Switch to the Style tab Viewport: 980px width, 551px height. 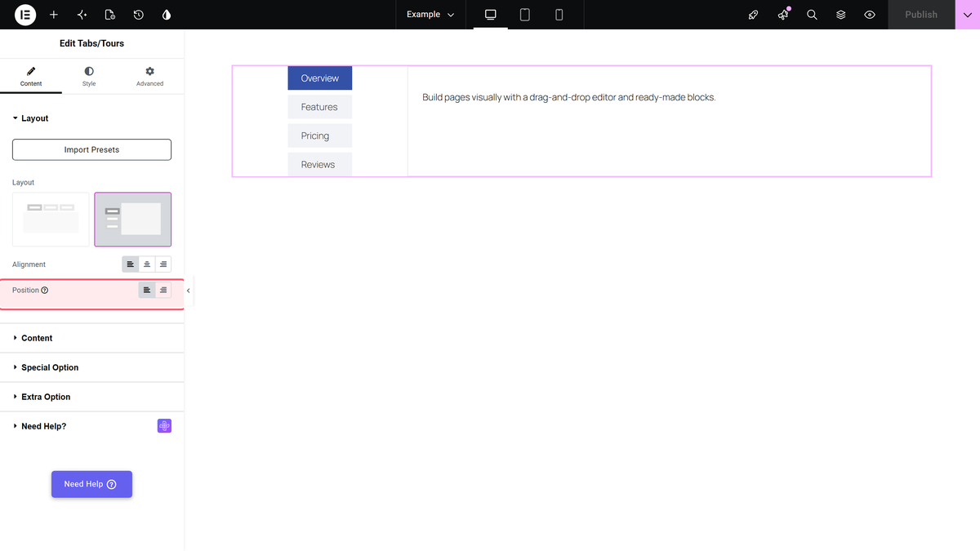click(89, 78)
